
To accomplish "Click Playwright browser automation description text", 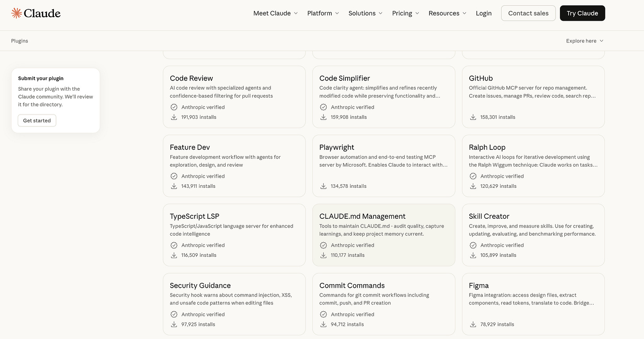I will point(383,161).
